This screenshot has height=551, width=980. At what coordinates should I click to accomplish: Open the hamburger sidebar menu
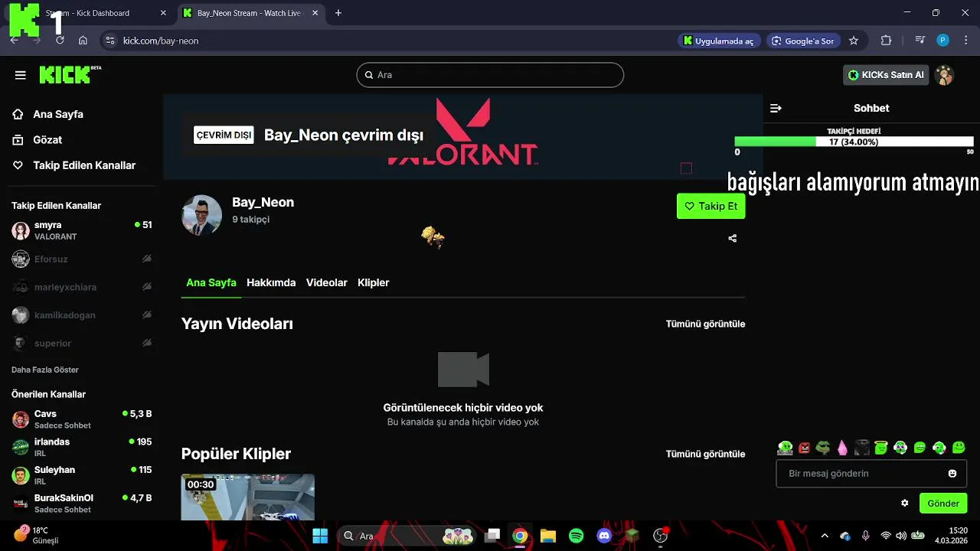point(20,75)
